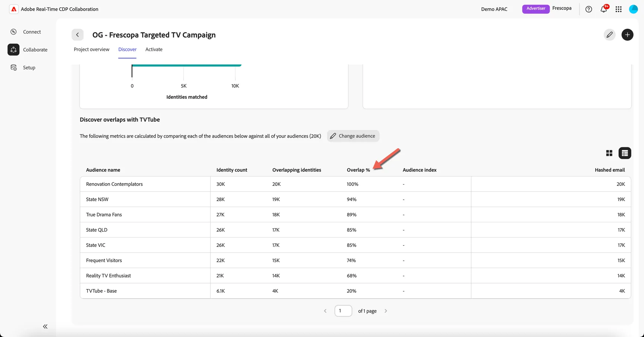Sort by Hashed email column header
Viewport: 644px width, 337px height.
[x=610, y=170]
